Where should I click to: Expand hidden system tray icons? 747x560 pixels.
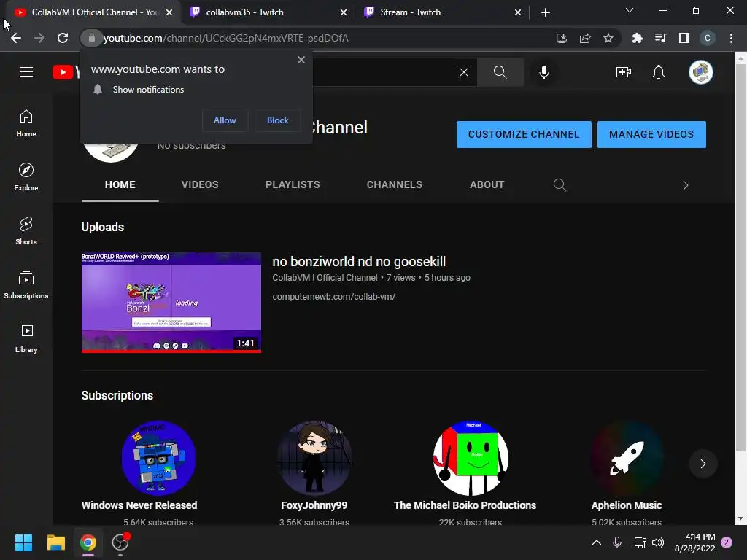click(596, 542)
